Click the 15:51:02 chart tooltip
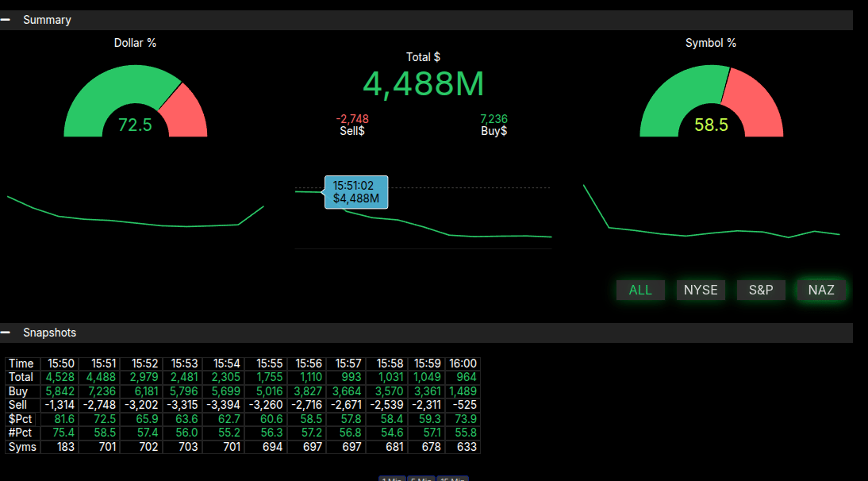Screen dimensions: 868x481 (x=355, y=192)
